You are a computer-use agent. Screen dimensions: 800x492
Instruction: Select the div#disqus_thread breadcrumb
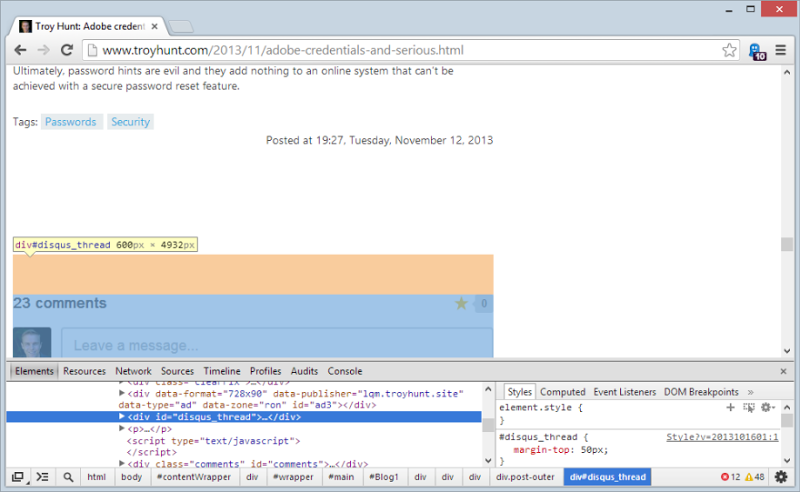click(x=608, y=477)
